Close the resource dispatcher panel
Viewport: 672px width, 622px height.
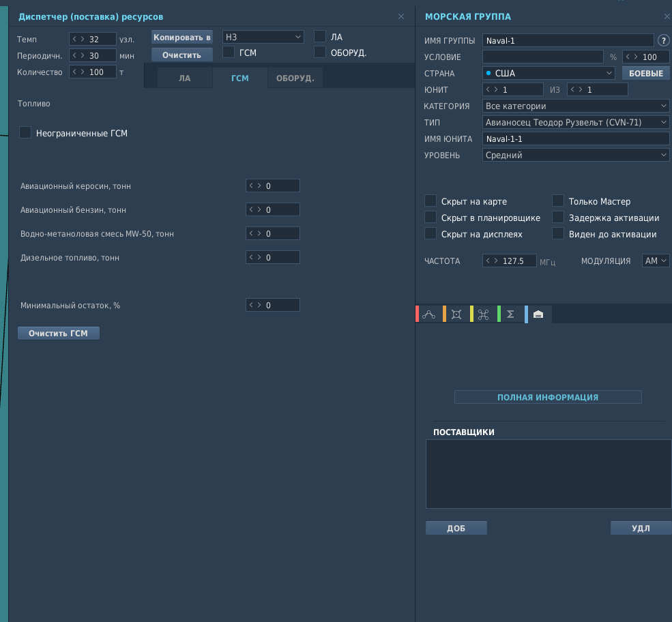click(x=401, y=16)
